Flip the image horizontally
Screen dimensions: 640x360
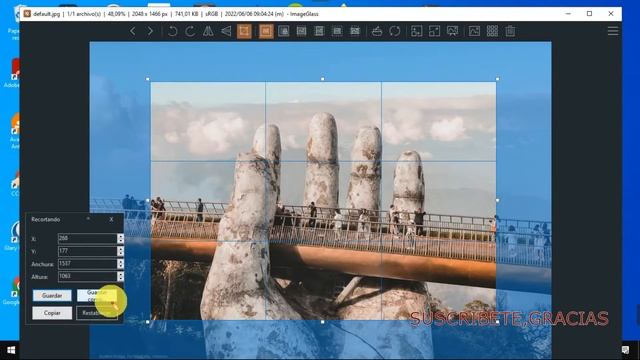point(208,31)
